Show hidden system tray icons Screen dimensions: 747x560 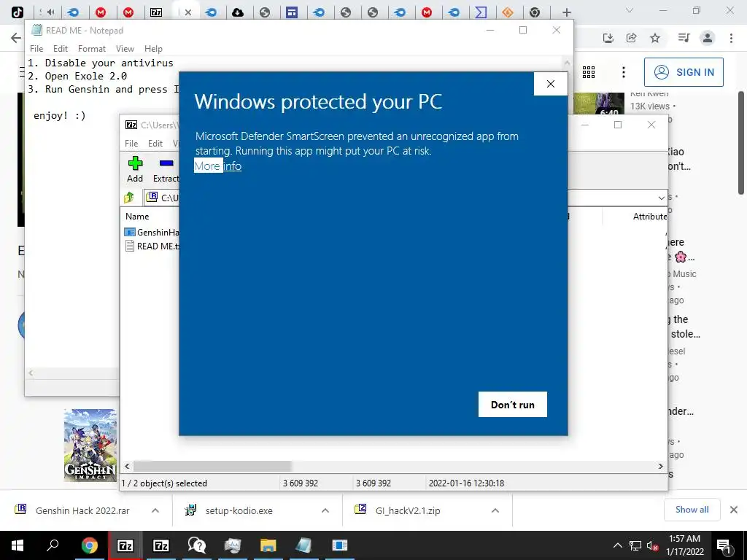pyautogui.click(x=617, y=545)
